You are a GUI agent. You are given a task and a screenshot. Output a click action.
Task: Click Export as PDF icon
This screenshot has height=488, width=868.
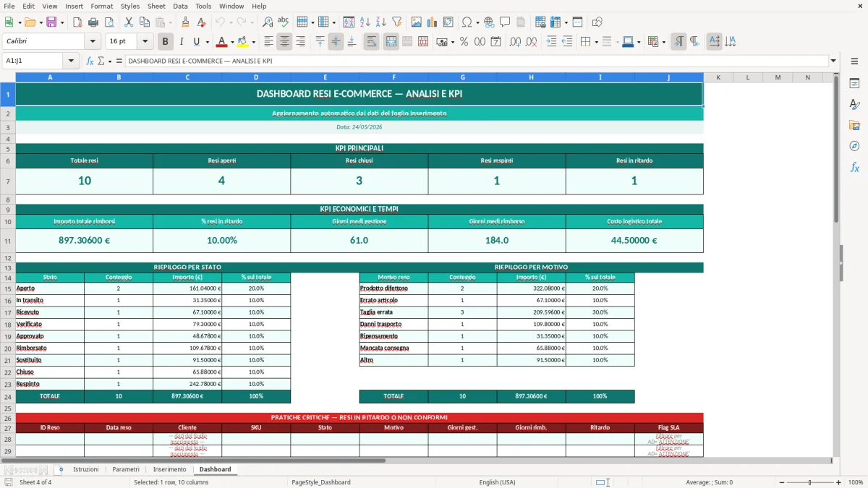[x=77, y=22]
